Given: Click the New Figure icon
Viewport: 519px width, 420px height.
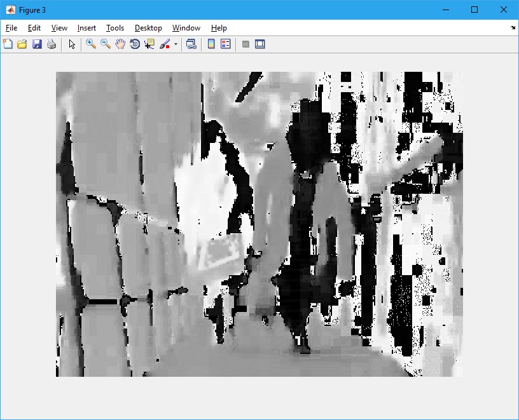Looking at the screenshot, I should [x=8, y=44].
